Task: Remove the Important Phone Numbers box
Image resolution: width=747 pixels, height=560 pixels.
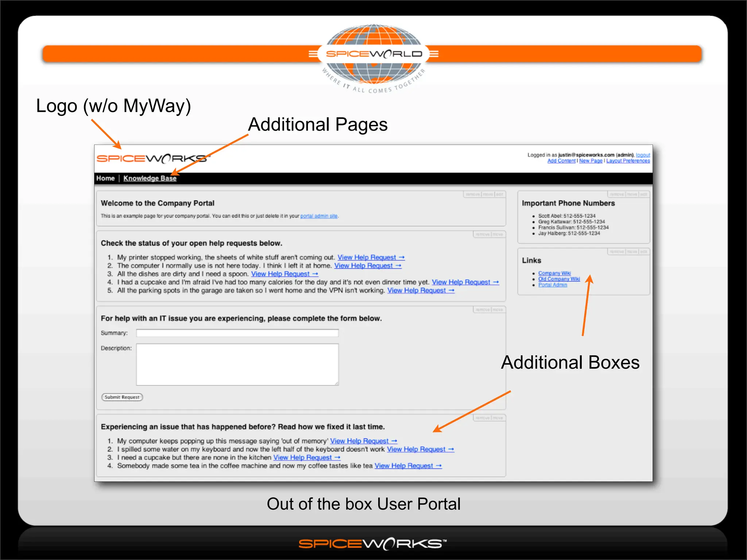Action: [617, 194]
